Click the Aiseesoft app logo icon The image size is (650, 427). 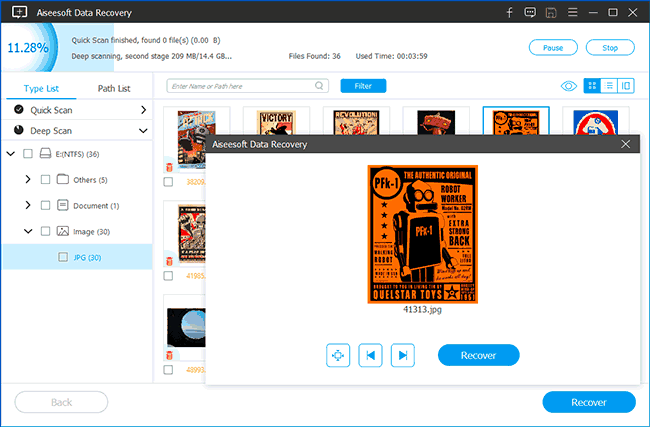pos(19,12)
